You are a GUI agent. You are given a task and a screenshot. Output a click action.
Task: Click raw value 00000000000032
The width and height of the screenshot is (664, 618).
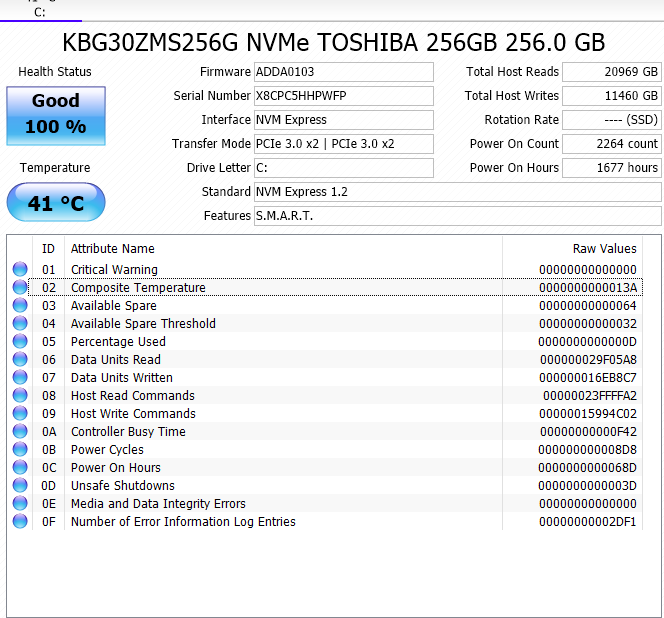588,324
